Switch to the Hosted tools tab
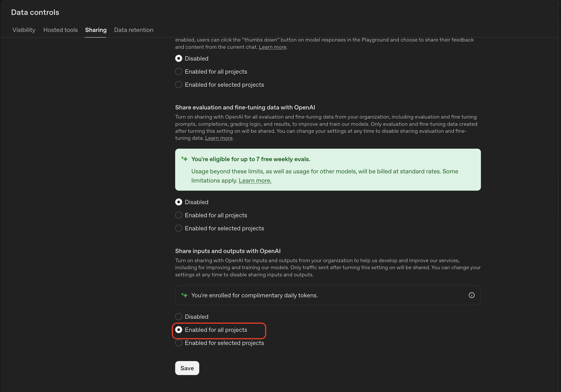Image resolution: width=561 pixels, height=392 pixels. 60,30
